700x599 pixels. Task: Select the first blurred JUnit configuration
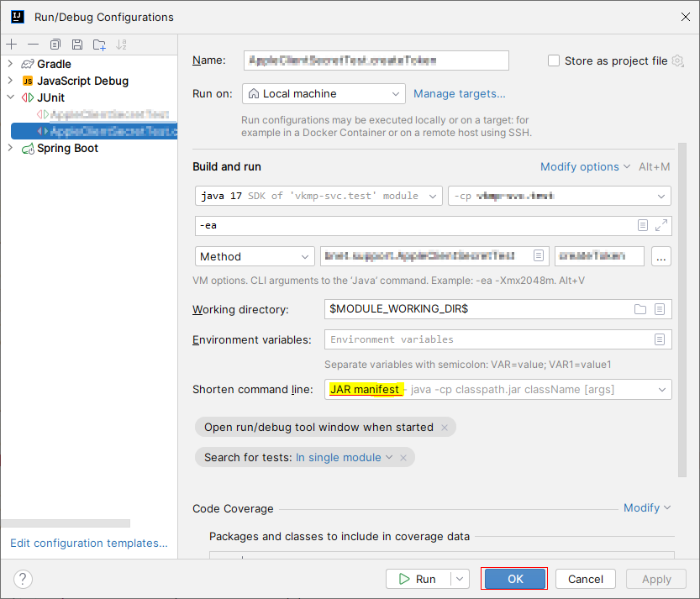tap(103, 115)
